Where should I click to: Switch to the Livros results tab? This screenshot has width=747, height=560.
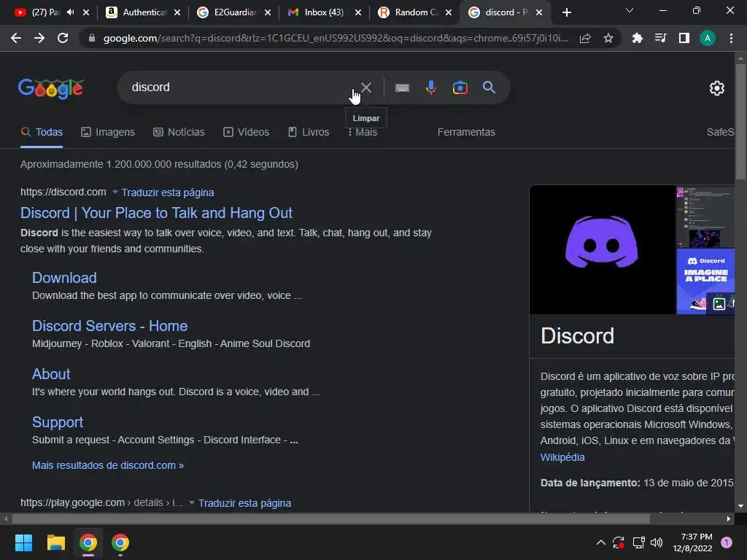tap(309, 132)
